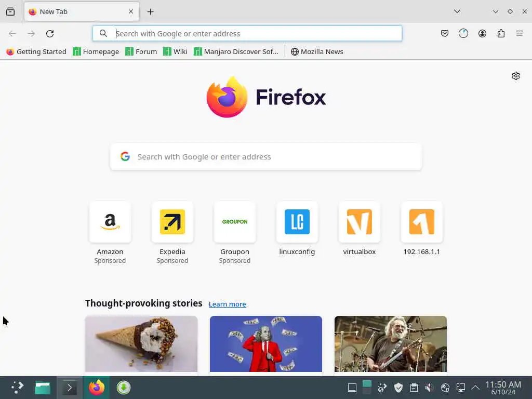The image size is (532, 399).
Task: Open the network globe tray icon
Action: point(445,388)
